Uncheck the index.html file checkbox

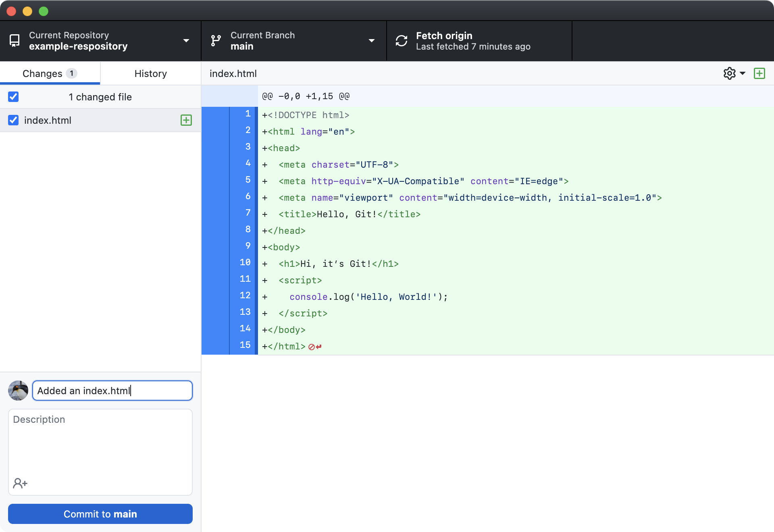[13, 120]
